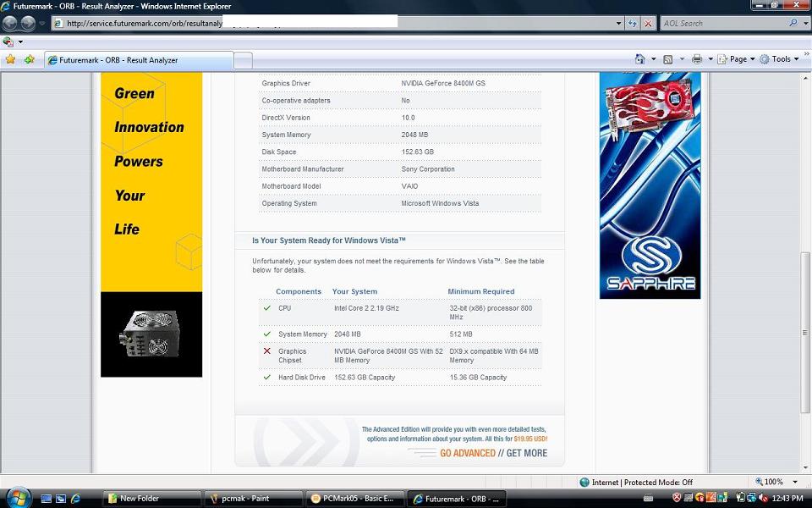Viewport: 812px width, 508px height.
Task: Open the search provider options dropdown
Action: click(x=804, y=24)
